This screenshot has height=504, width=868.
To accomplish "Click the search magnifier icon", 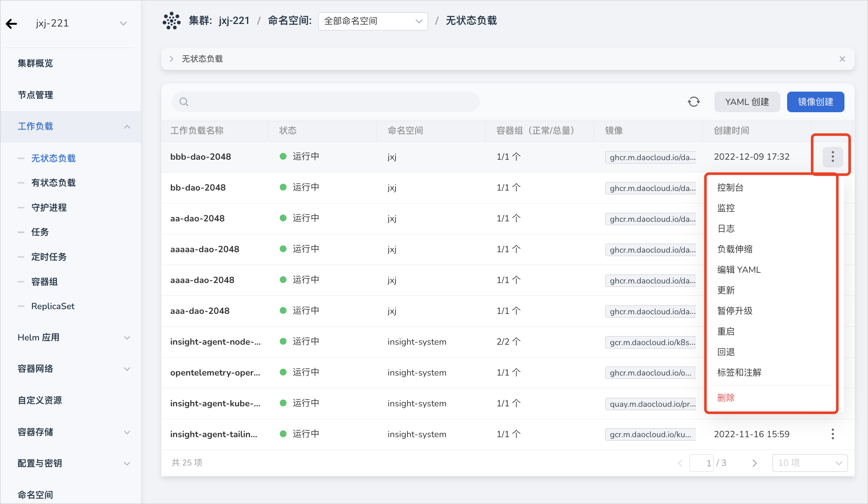I will click(x=184, y=102).
